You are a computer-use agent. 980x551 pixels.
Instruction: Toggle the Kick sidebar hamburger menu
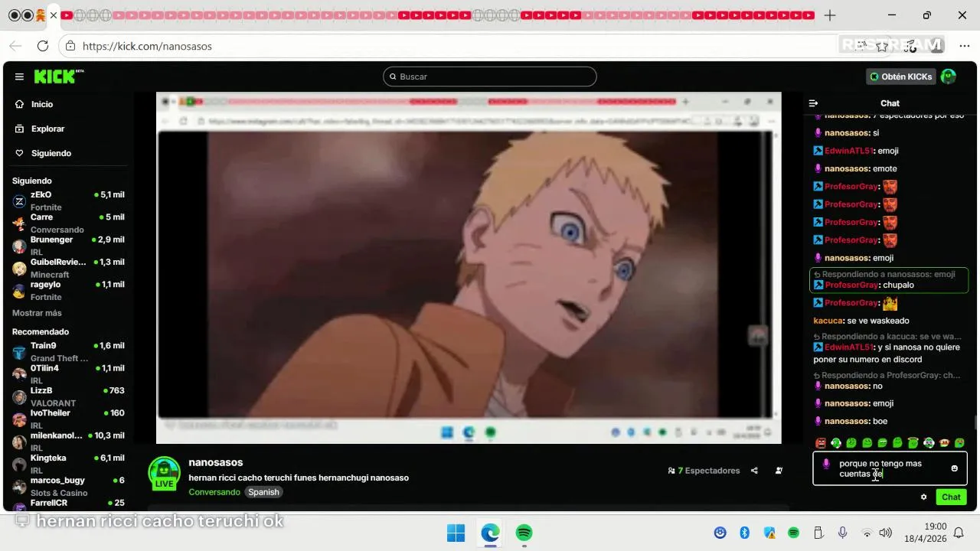(x=19, y=77)
